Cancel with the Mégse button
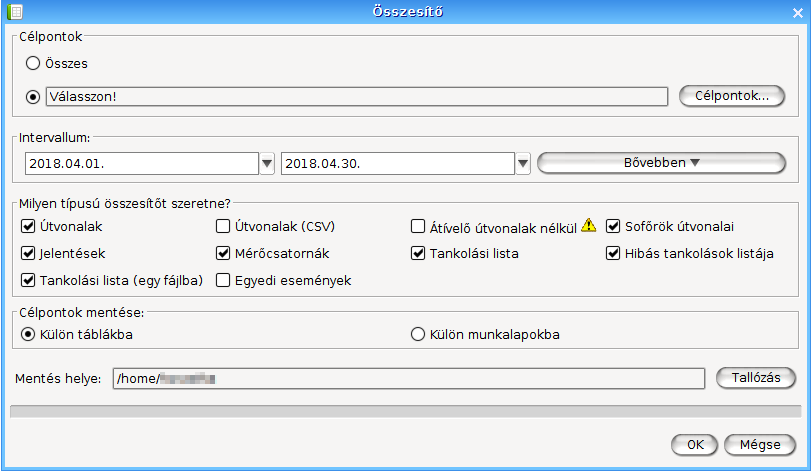 click(760, 444)
